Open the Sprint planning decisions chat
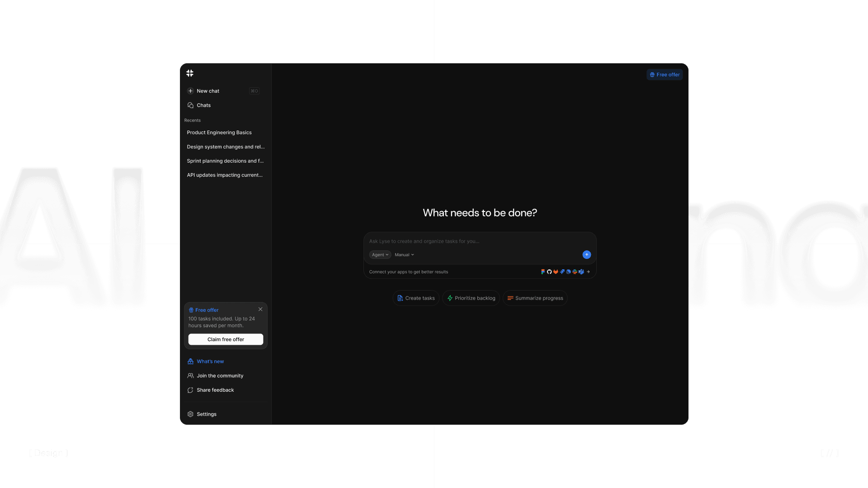The width and height of the screenshot is (868, 488). click(225, 161)
